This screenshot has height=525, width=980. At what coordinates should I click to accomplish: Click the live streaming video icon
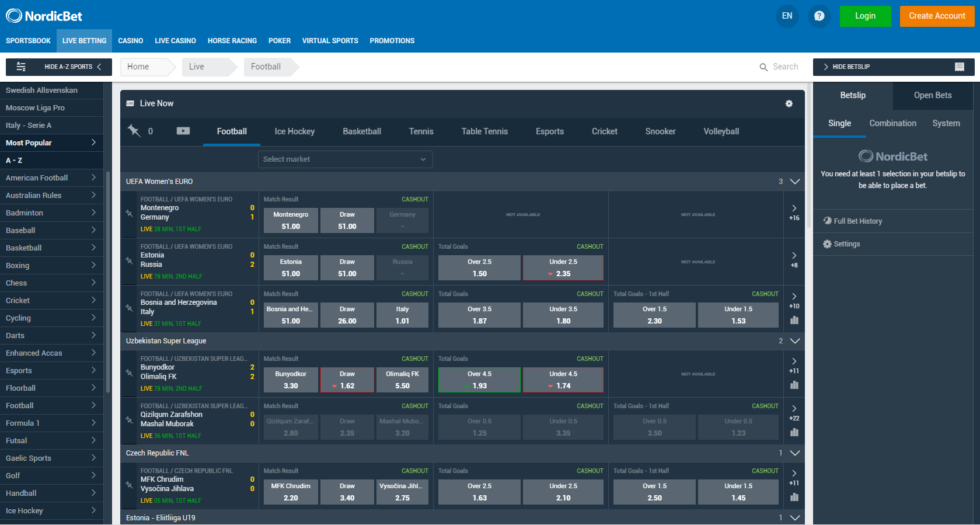(183, 131)
